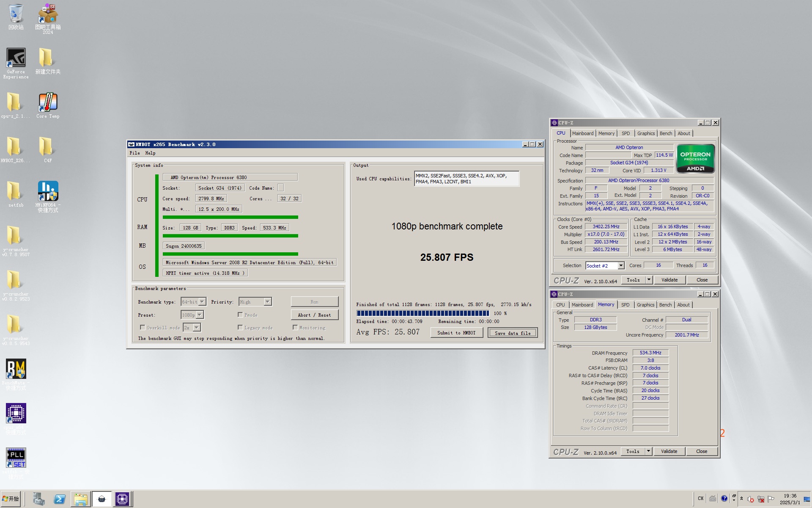Click Close button in lower CPU-Z window
The image size is (812, 508).
[x=702, y=451]
